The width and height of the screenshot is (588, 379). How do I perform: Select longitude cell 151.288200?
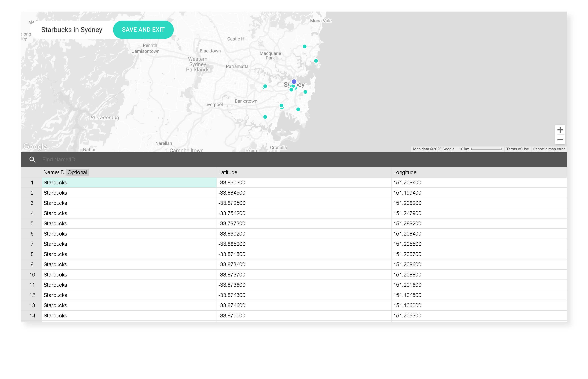(x=479, y=223)
